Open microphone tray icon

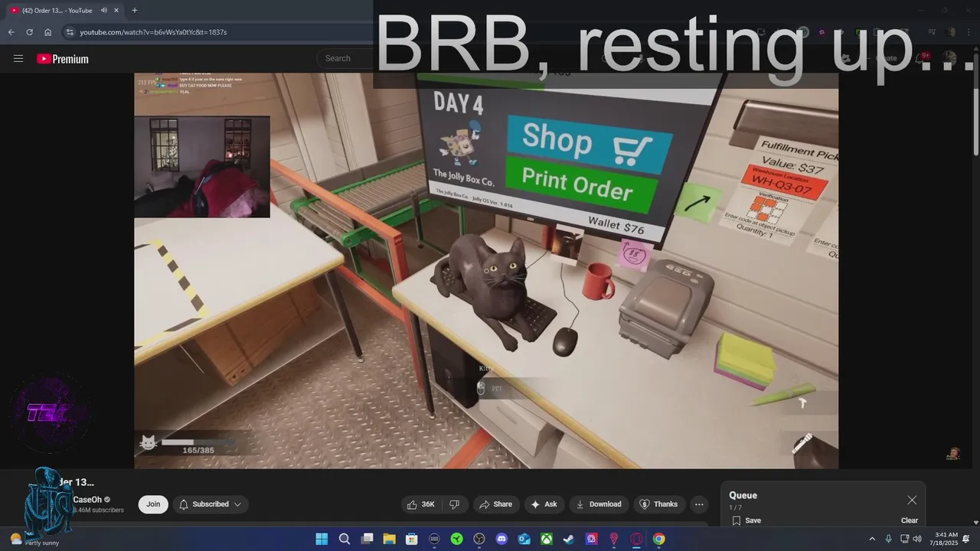(x=888, y=539)
